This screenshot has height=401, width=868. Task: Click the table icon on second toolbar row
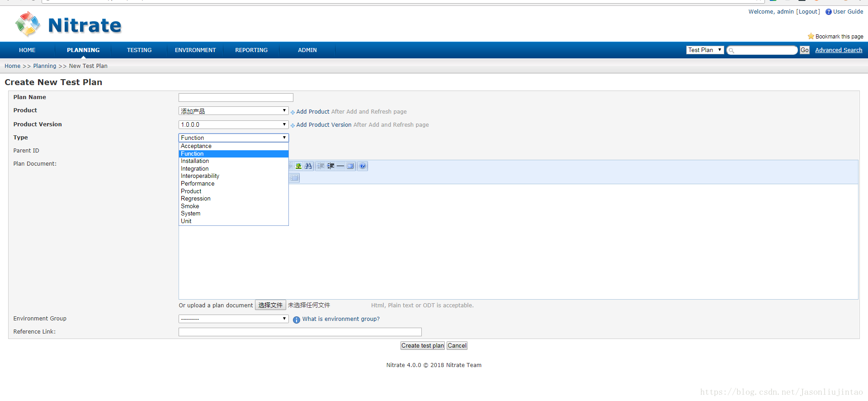click(294, 178)
